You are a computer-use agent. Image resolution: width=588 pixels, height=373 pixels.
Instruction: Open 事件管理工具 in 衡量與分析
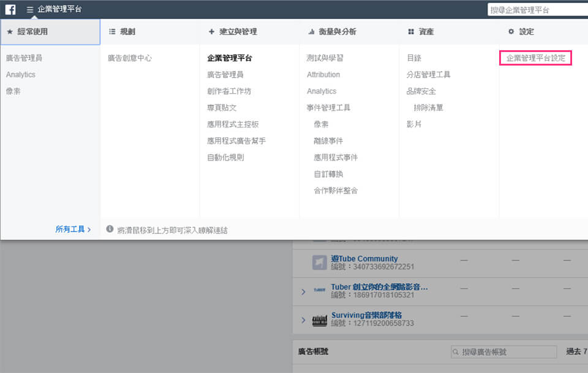328,108
